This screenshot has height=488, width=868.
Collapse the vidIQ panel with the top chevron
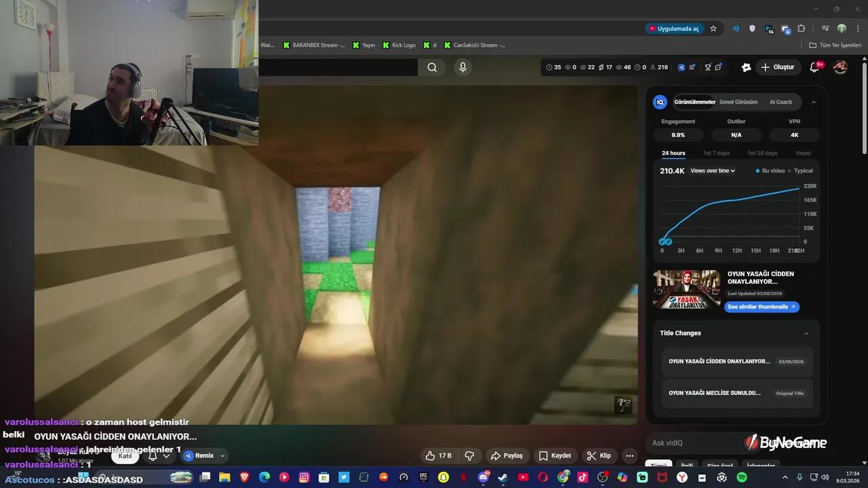coord(814,102)
